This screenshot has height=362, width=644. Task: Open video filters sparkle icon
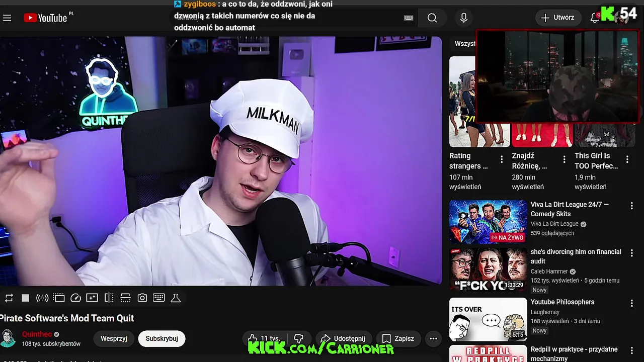click(x=92, y=298)
